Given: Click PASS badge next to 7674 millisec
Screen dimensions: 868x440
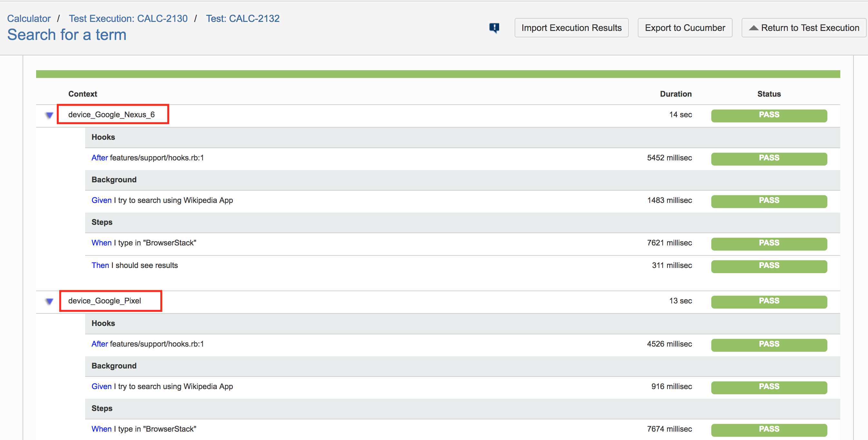Looking at the screenshot, I should [769, 430].
